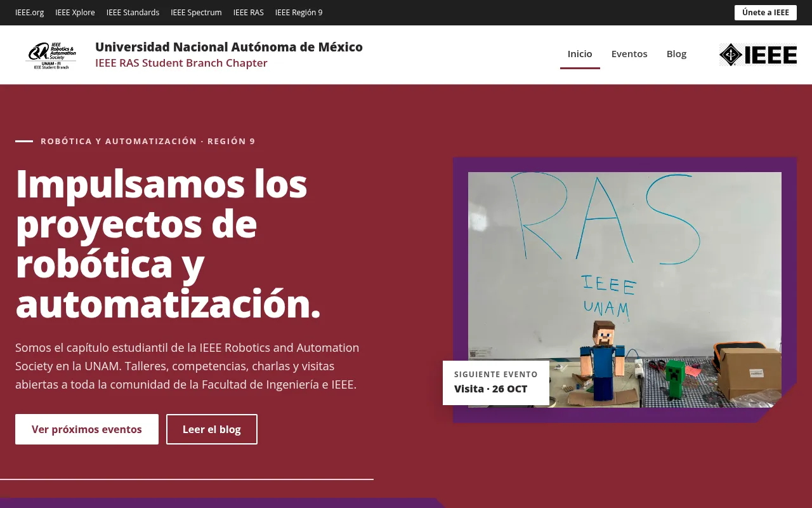This screenshot has width=812, height=508.
Task: Open the IEEE Región 9 link
Action: pos(299,13)
